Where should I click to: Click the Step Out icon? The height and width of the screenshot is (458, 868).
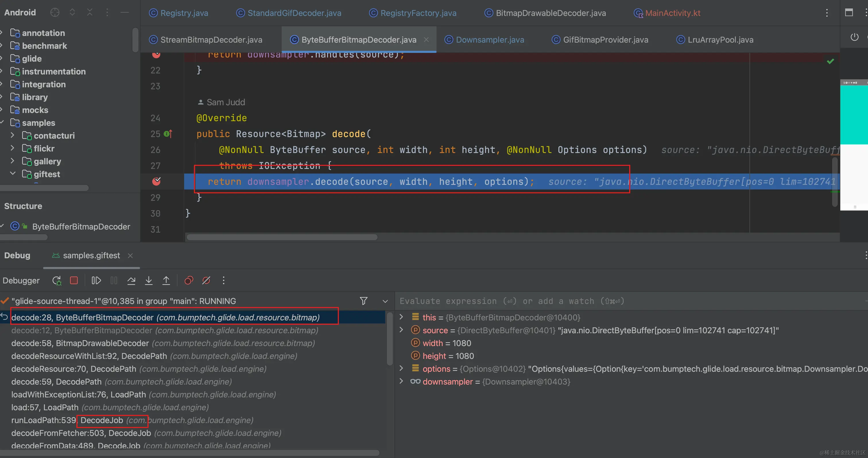coord(166,280)
